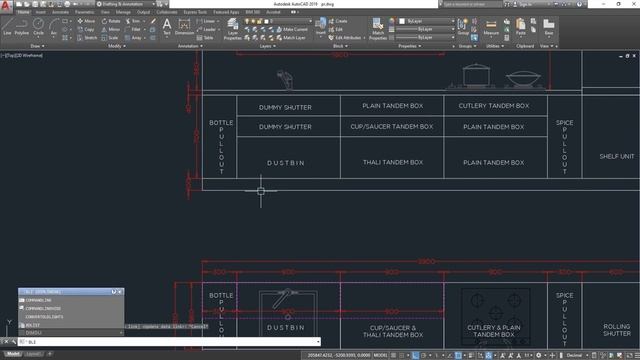Click the object color wheel swatch

(392, 21)
